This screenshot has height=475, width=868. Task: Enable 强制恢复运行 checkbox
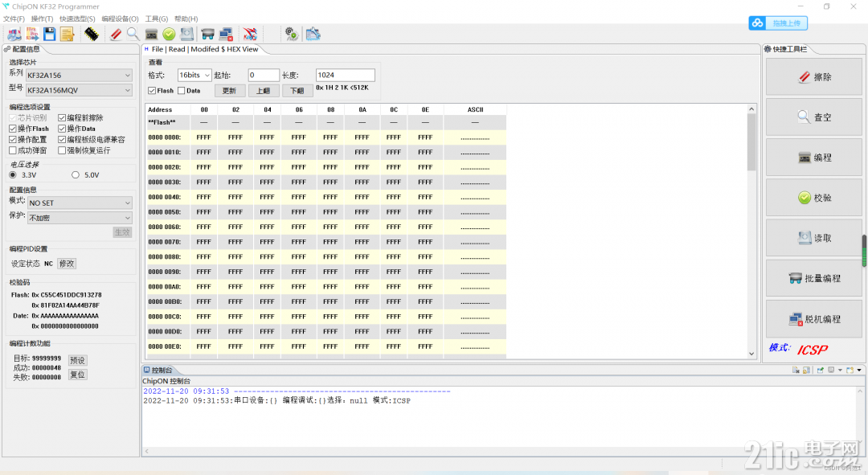point(62,150)
